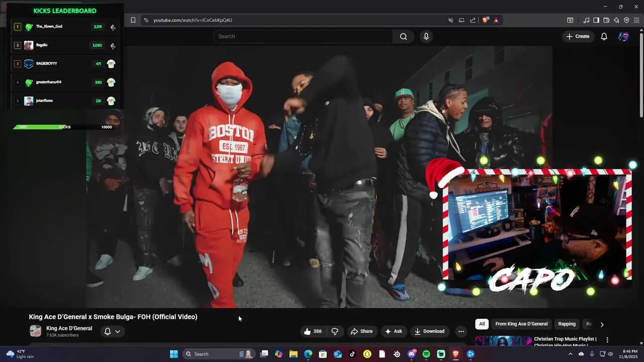
Task: Click the Share button under video
Action: pos(362,331)
